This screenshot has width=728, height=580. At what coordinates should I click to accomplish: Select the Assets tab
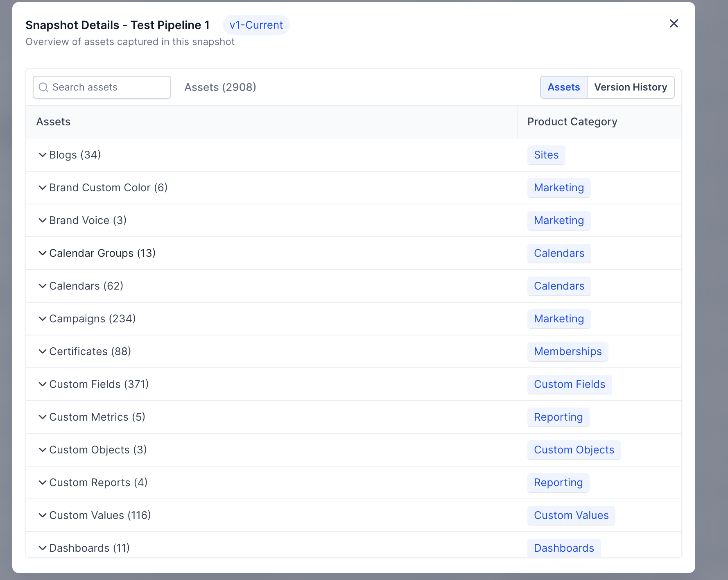click(563, 87)
